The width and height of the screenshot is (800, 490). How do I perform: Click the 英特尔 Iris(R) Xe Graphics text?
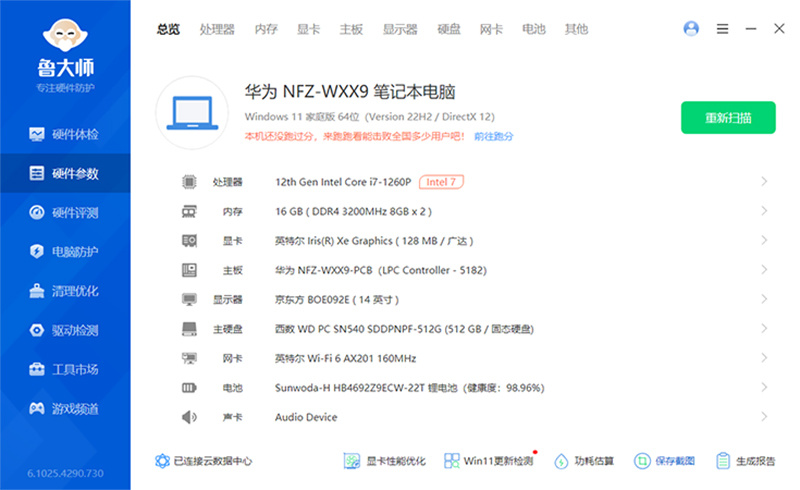[x=374, y=241]
